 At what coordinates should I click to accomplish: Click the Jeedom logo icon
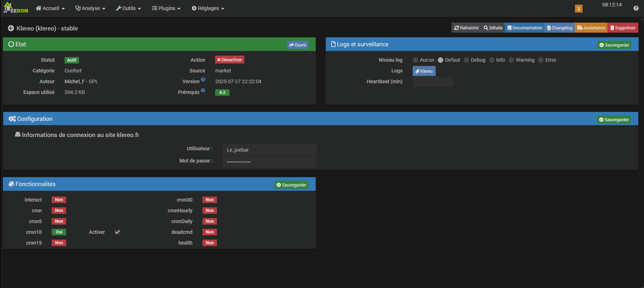coord(16,8)
